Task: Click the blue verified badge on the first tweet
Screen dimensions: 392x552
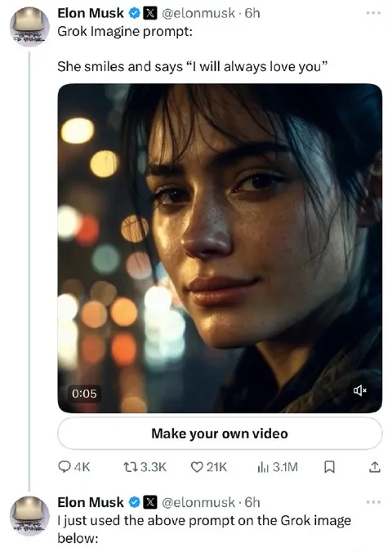Action: pos(134,13)
